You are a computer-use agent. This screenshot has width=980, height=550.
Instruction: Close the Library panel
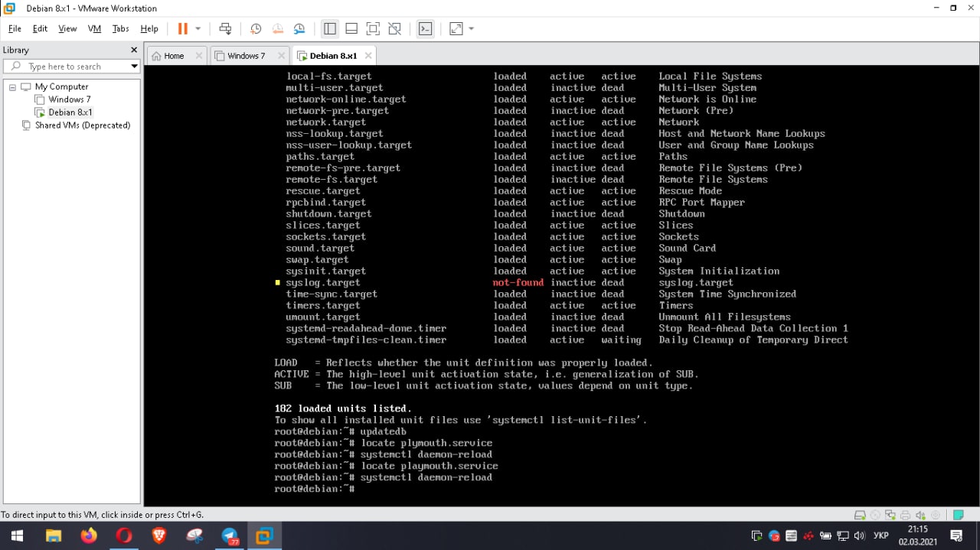pos(134,50)
